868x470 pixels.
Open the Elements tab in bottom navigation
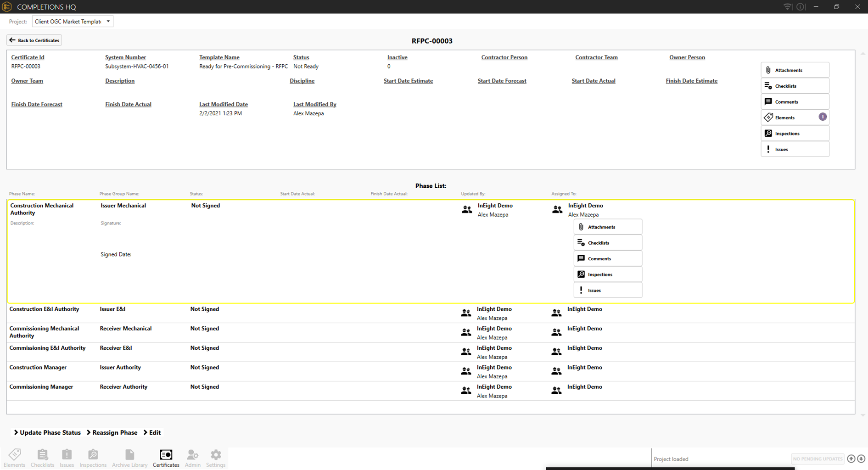tap(14, 458)
